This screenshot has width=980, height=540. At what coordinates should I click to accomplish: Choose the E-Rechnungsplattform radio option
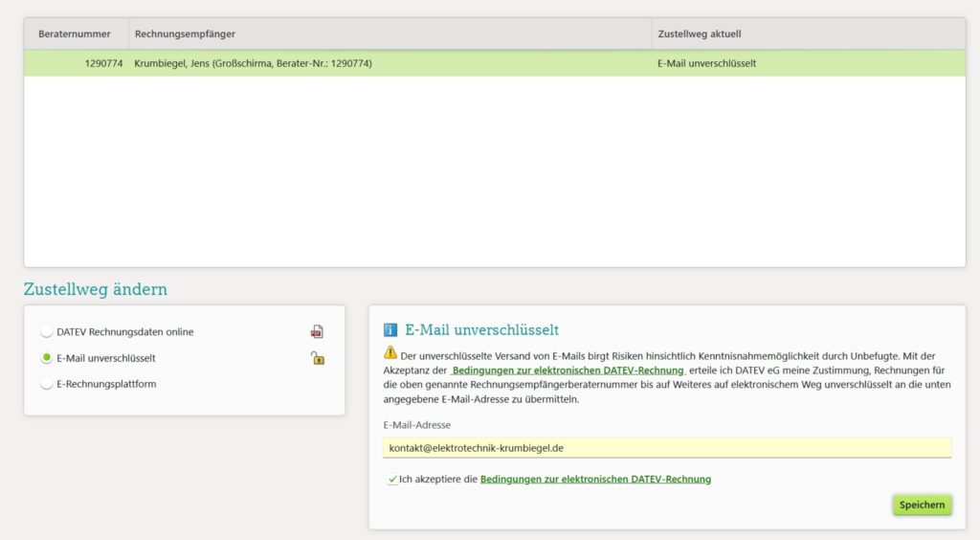coord(47,384)
